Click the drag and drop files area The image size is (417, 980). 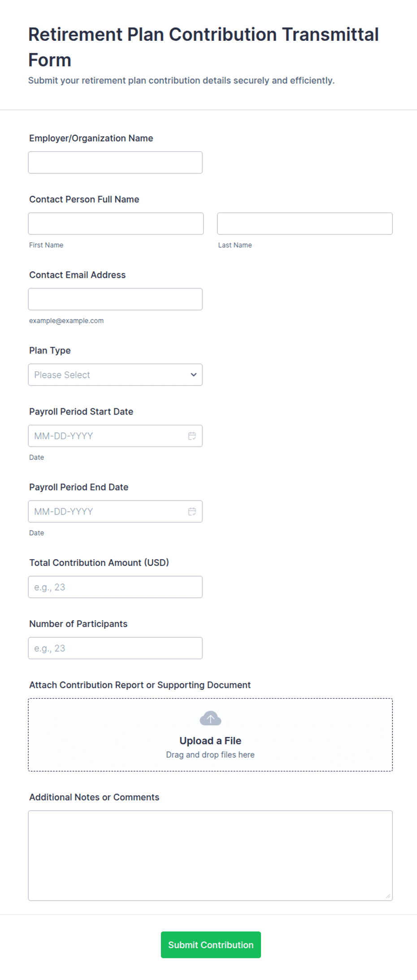[210, 735]
